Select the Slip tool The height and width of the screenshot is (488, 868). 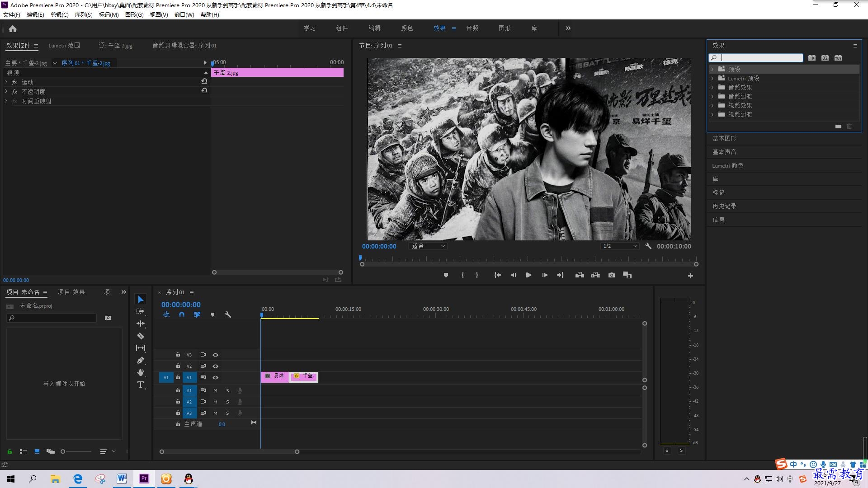pyautogui.click(x=141, y=348)
